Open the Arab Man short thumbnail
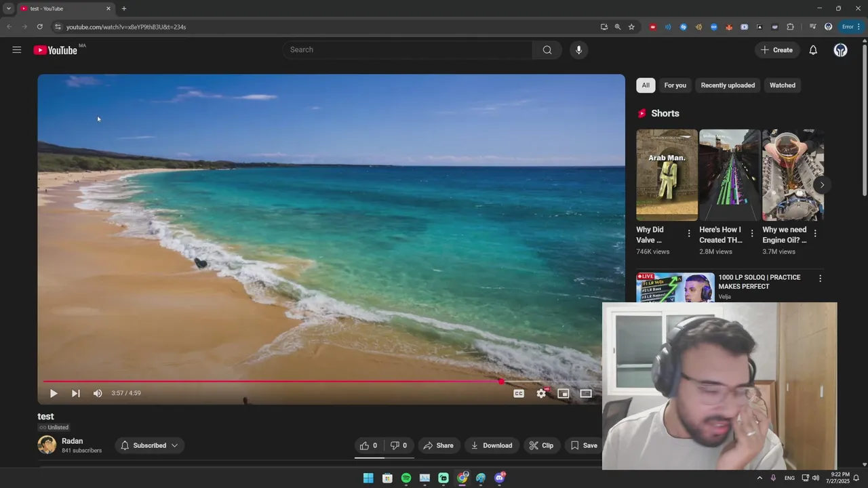The height and width of the screenshot is (488, 868). 667,175
